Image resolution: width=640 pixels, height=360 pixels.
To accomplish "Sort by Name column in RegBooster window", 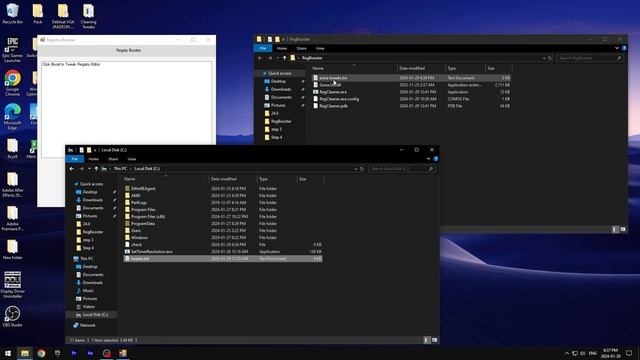I will 354,68.
